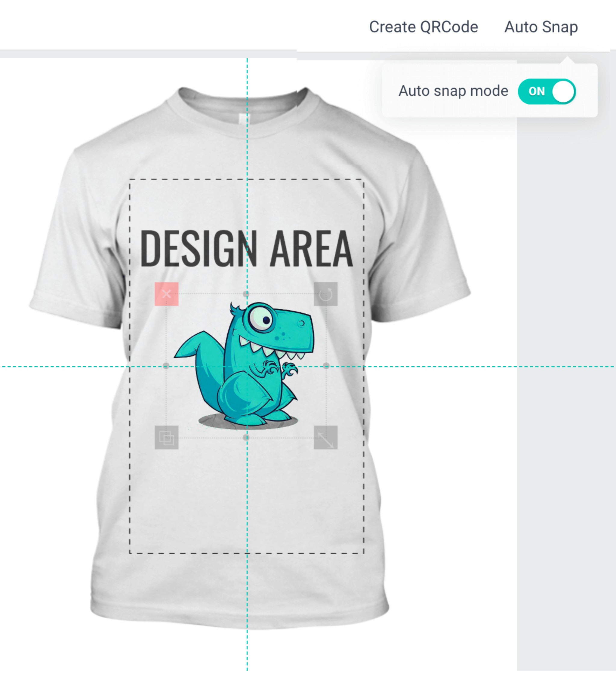The width and height of the screenshot is (616, 673).
Task: Click the t-shirt's left sleeve
Action: (x=67, y=260)
